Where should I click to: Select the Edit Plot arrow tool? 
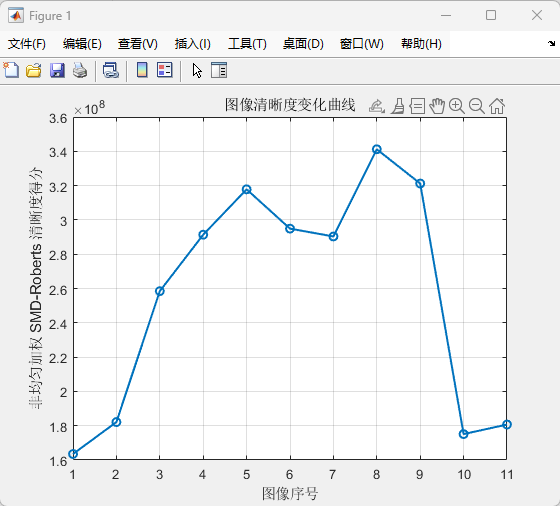pyautogui.click(x=197, y=70)
